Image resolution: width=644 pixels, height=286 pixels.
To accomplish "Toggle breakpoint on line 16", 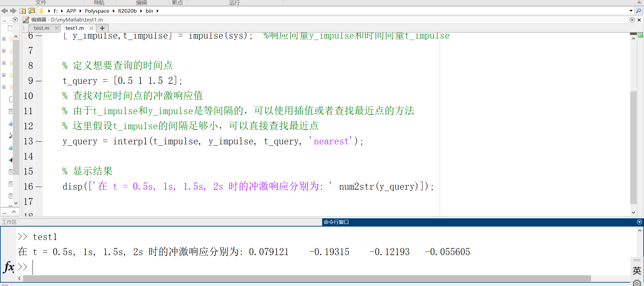I will [x=39, y=187].
